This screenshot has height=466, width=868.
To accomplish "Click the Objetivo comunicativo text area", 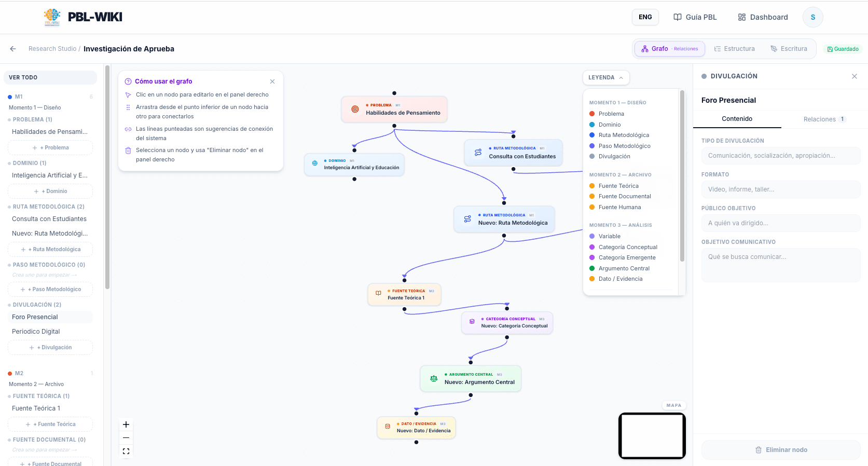I will (x=781, y=265).
